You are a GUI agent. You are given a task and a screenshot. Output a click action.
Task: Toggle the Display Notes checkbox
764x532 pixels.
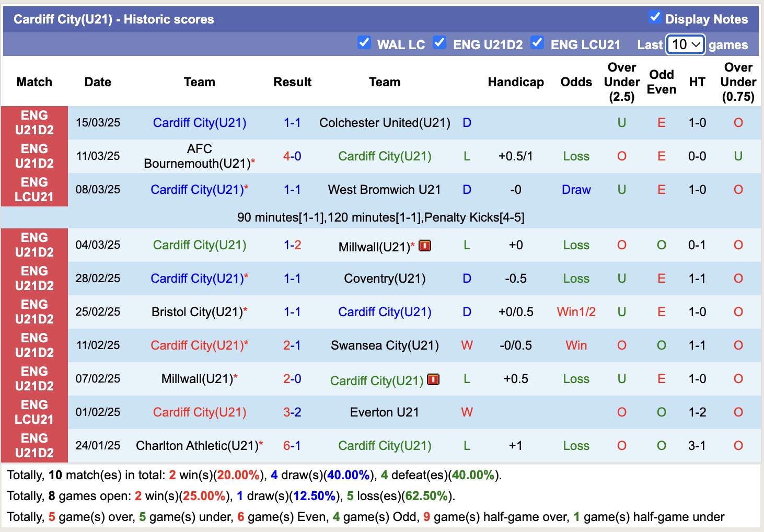point(655,17)
